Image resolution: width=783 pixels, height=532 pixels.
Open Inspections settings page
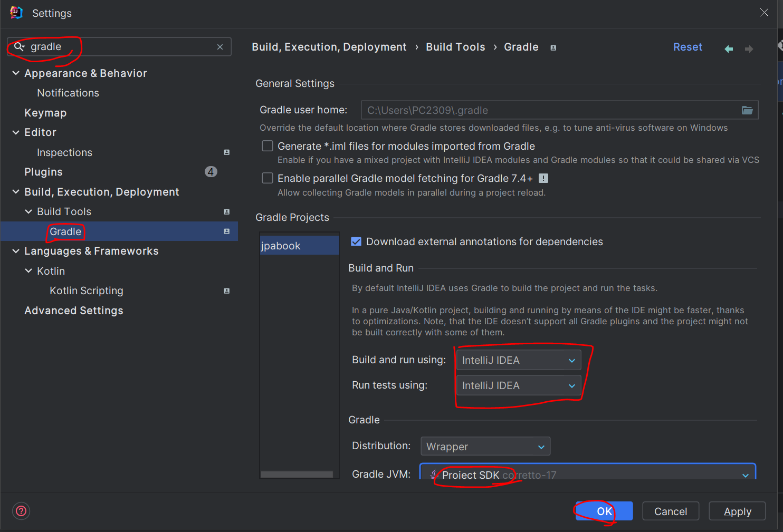64,152
